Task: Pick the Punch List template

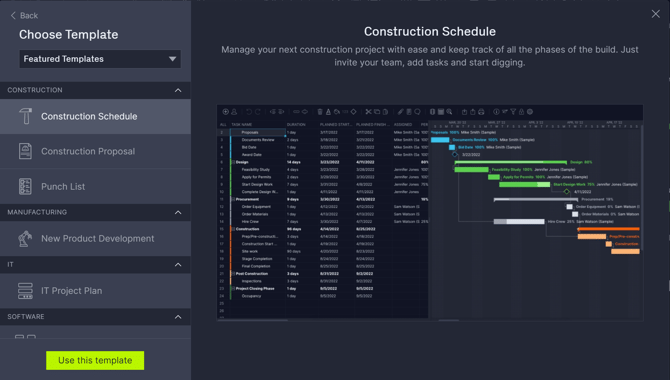Action: (95, 186)
